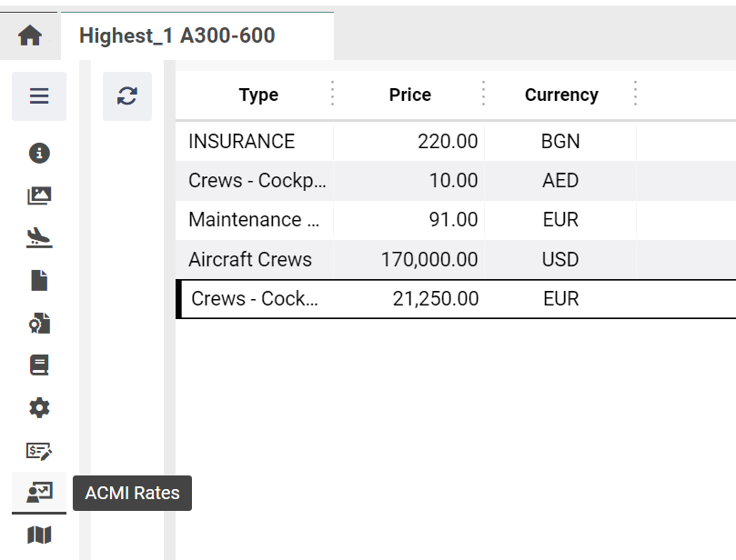Select the Aircraft Crews row
This screenshot has width=736, height=560.
point(250,260)
